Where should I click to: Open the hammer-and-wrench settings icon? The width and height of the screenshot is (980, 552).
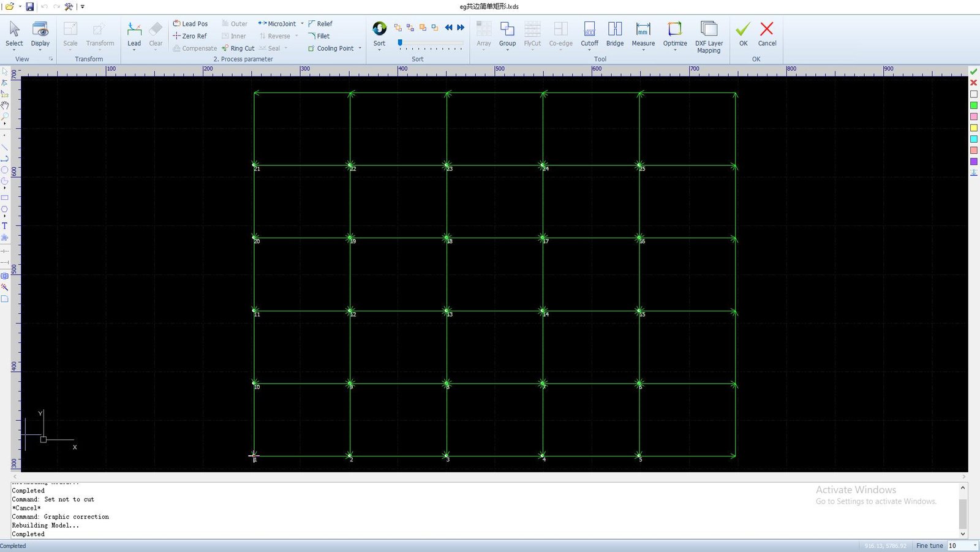point(69,6)
